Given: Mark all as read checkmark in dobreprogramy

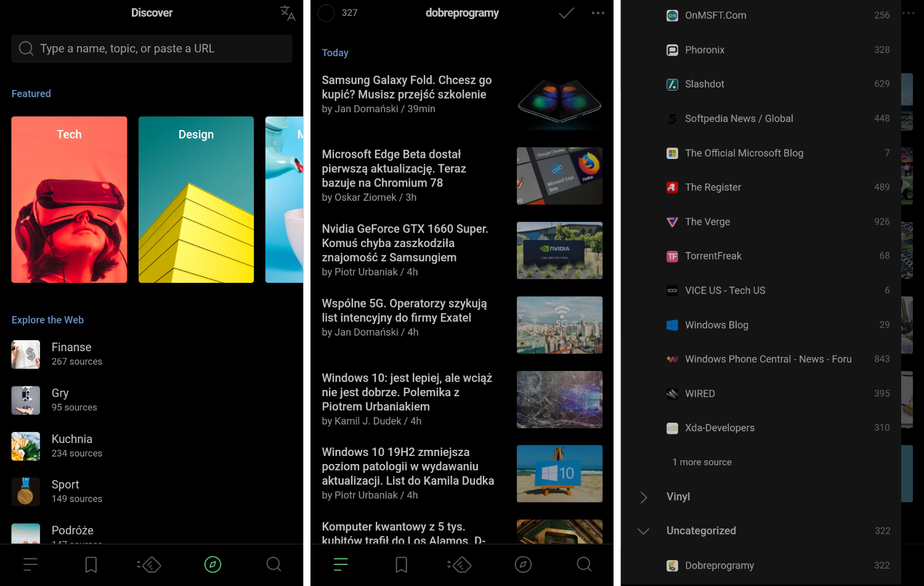Looking at the screenshot, I should (x=566, y=13).
